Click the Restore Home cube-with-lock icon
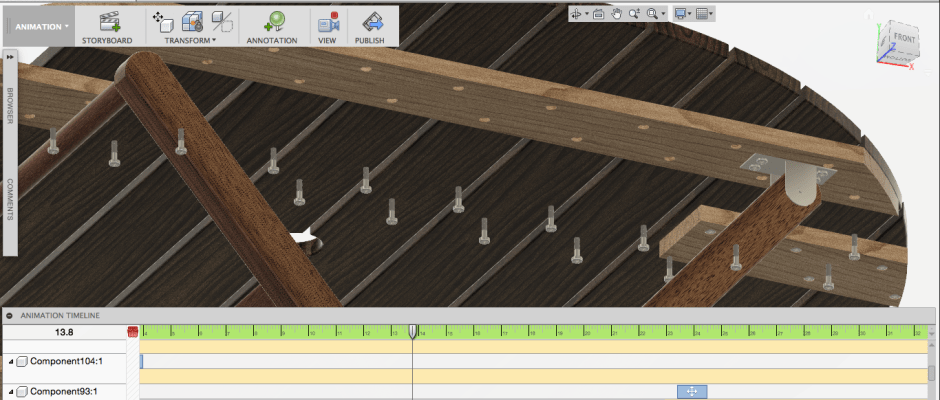The image size is (940, 400). point(192,22)
